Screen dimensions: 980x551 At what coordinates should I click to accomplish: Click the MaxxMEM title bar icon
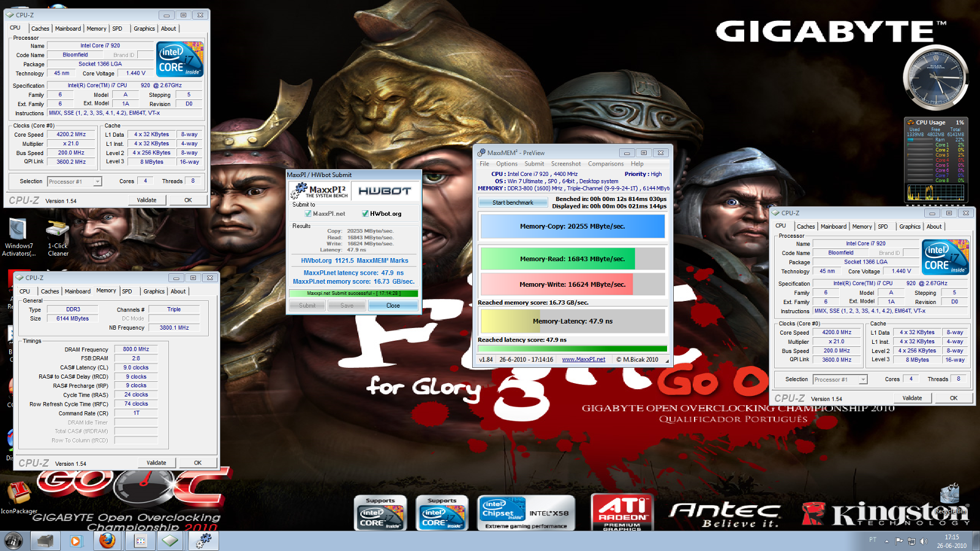click(x=482, y=153)
